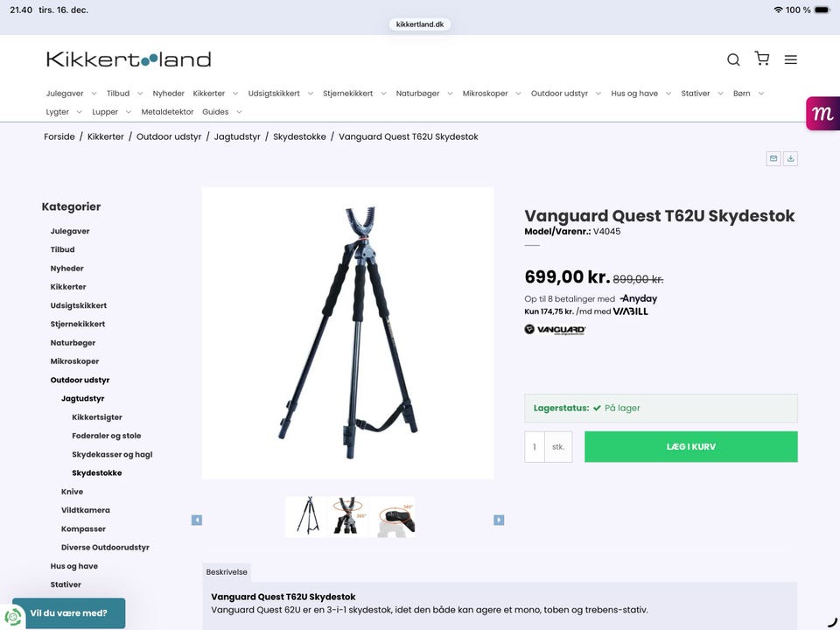This screenshot has width=840, height=630.
Task: Show previous thumbnails with left arrow
Action: tap(197, 520)
